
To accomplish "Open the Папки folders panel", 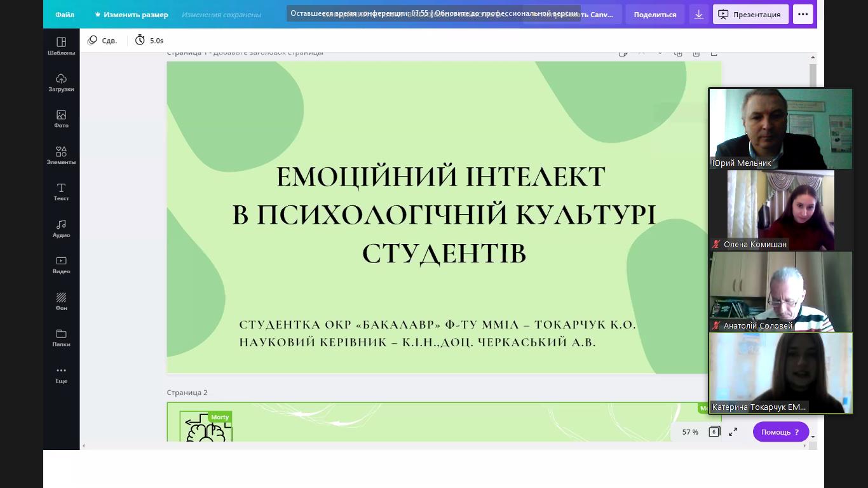I will coord(61,338).
